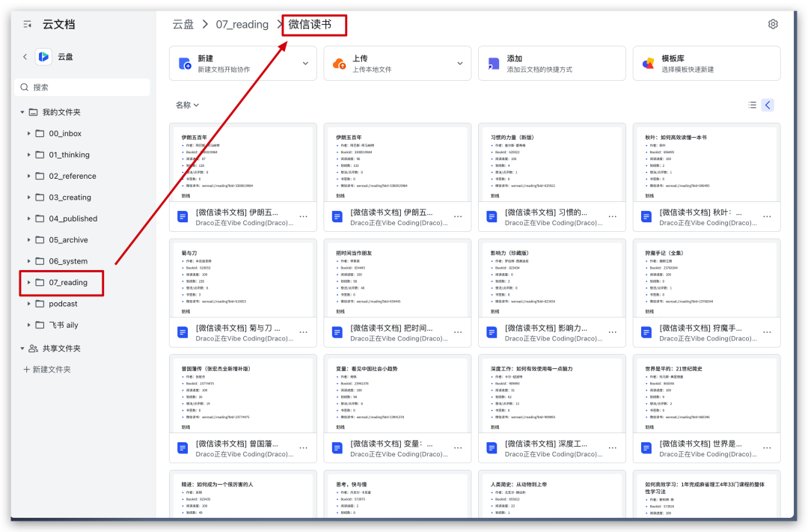The height and width of the screenshot is (532, 808).
Task: Open more options for 狩魔手记 document
Action: pos(768,332)
